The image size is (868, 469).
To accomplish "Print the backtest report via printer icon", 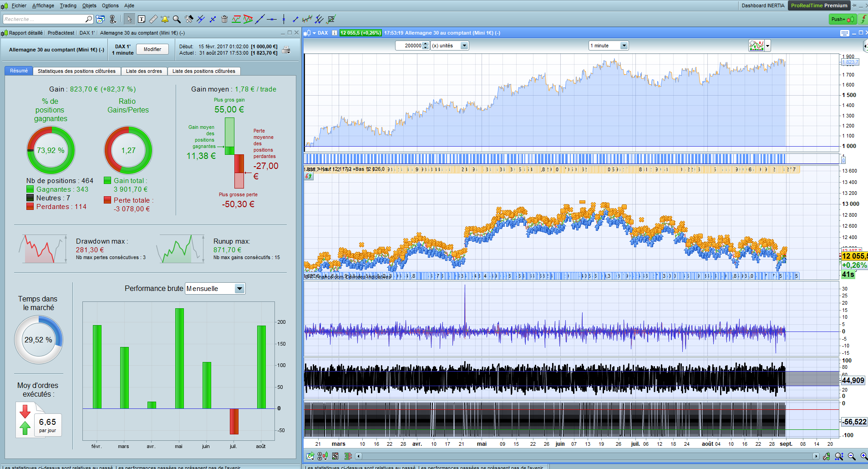I will pyautogui.click(x=286, y=50).
